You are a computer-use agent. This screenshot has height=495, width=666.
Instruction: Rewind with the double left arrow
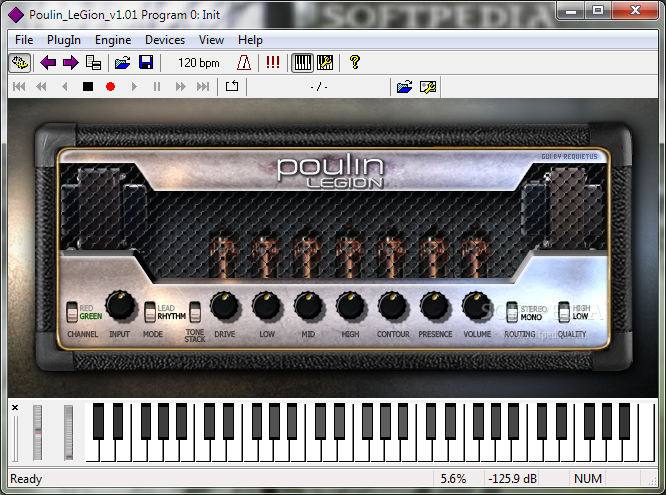[42, 87]
